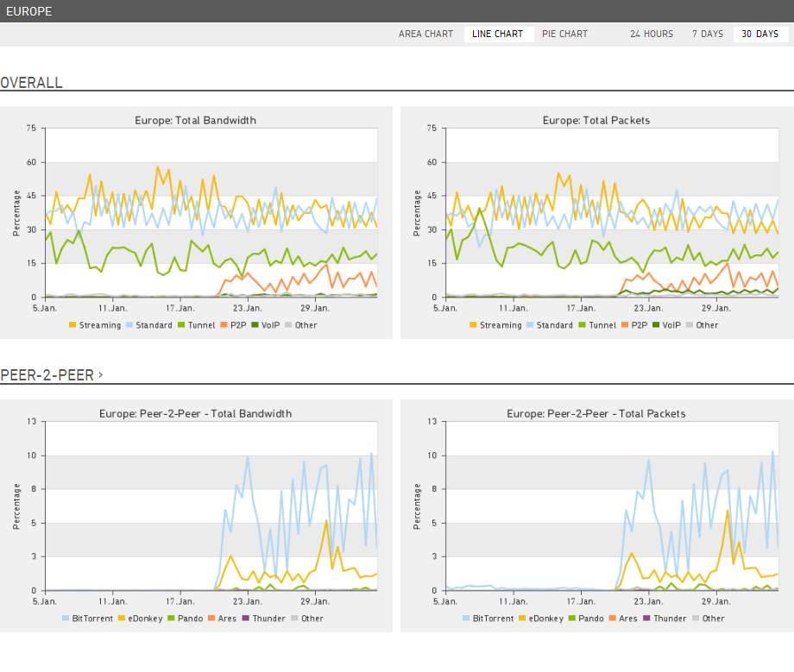This screenshot has height=672, width=794.
Task: Select the Line Chart tab
Action: tap(498, 34)
